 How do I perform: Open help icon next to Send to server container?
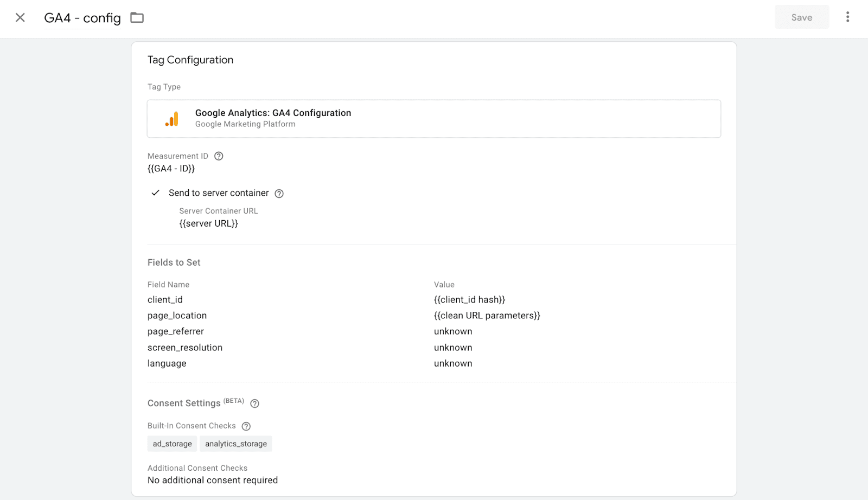279,194
